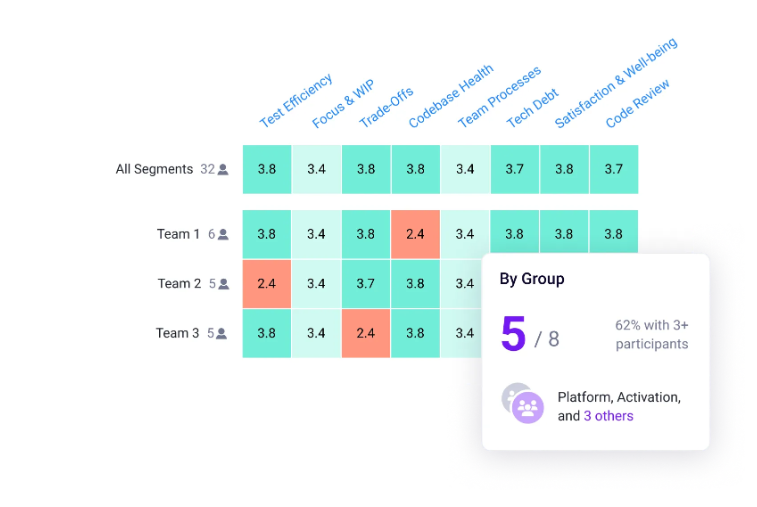This screenshot has height=507, width=757.
Task: Select the Code Review column header
Action: tap(637, 104)
